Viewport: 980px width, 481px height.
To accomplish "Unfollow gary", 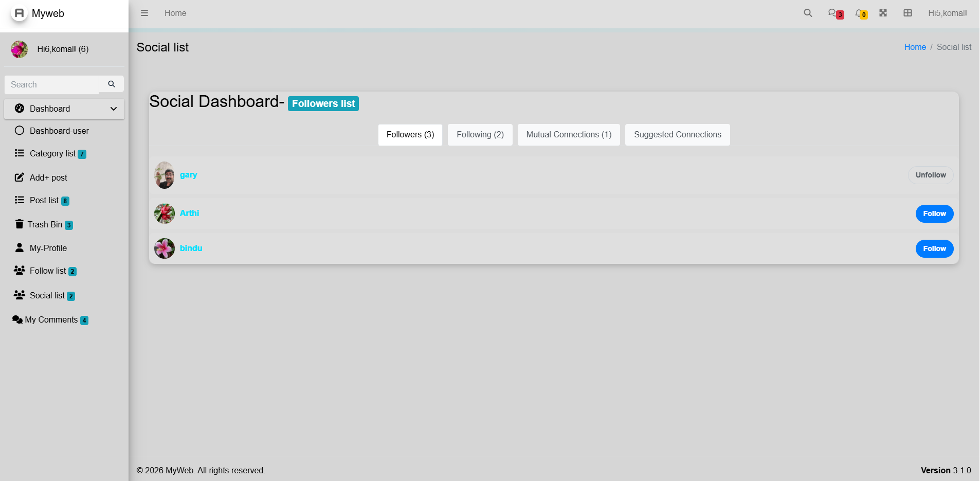I will (x=931, y=175).
